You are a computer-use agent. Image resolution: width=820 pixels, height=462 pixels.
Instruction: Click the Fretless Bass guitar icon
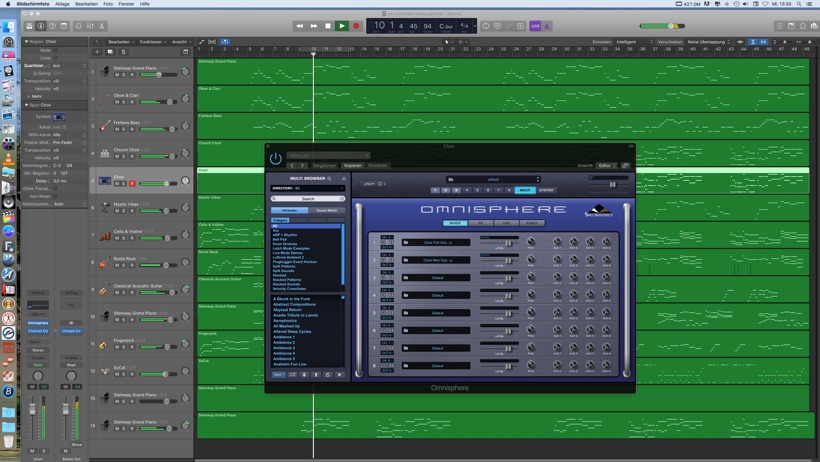[105, 126]
